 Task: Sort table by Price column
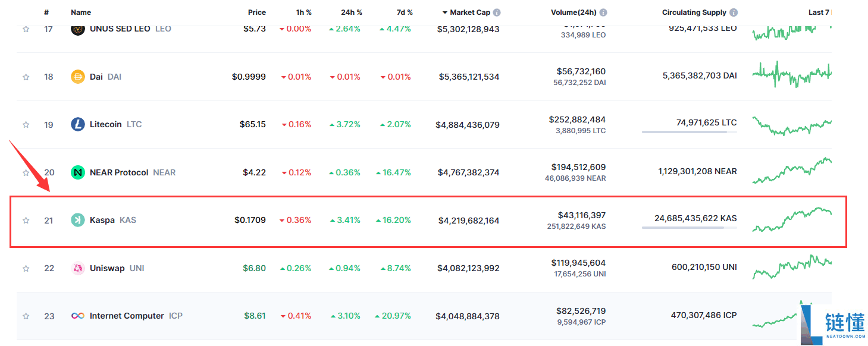coord(257,12)
